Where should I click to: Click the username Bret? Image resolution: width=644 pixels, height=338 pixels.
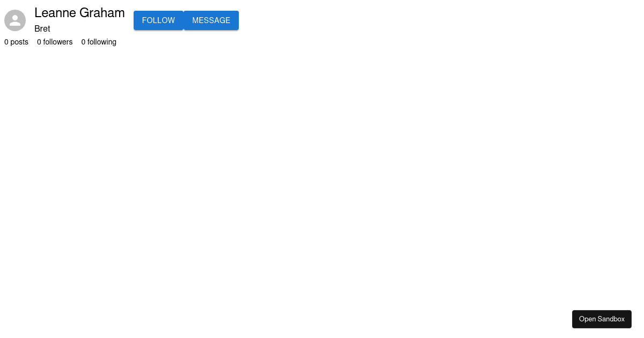42,29
